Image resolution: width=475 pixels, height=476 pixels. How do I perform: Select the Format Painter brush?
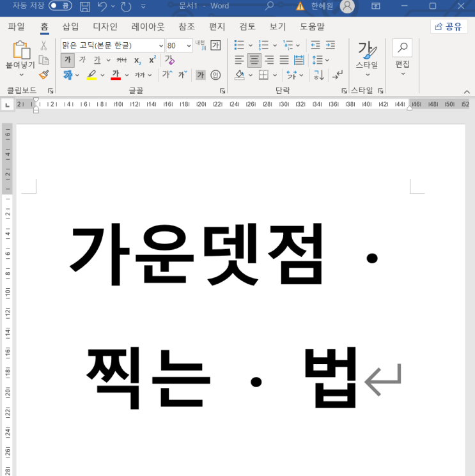[43, 75]
